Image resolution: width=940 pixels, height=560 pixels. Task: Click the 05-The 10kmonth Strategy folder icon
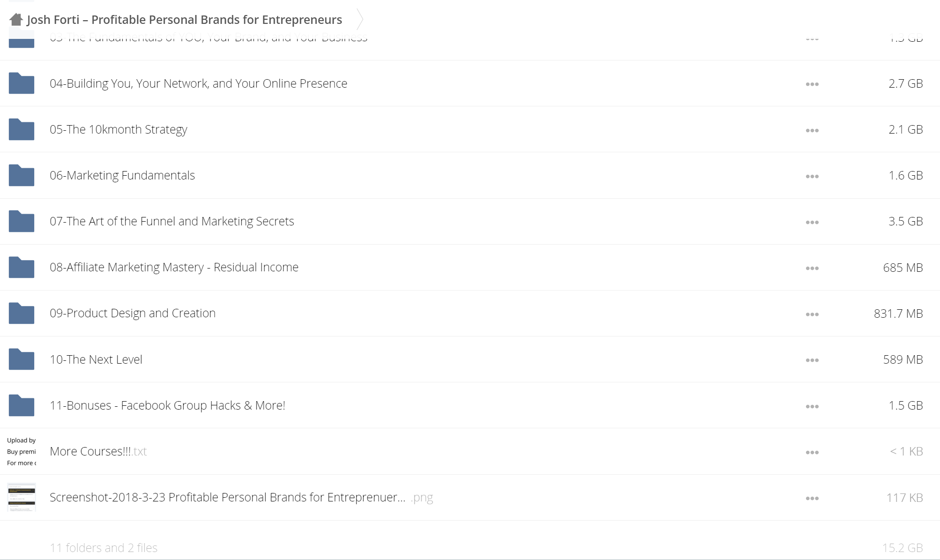pos(22,129)
